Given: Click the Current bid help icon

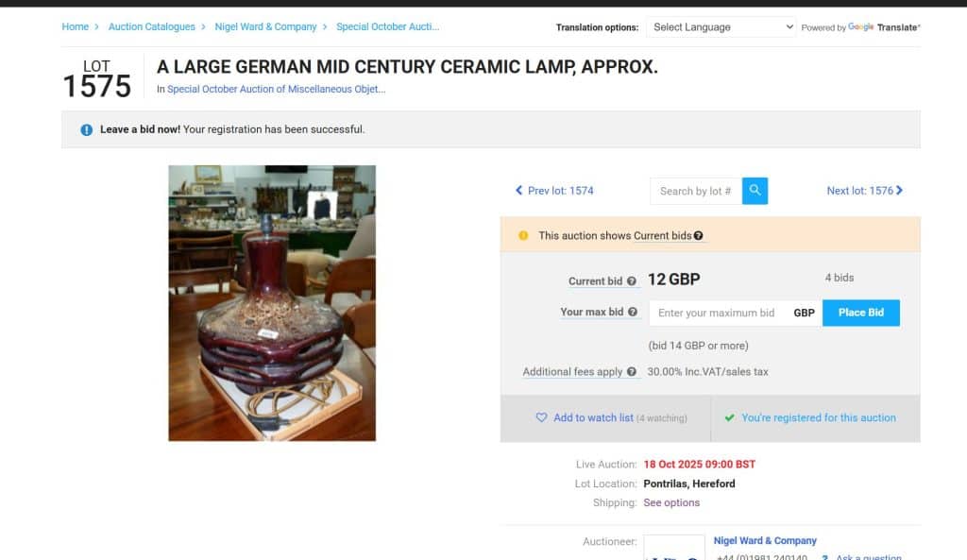Looking at the screenshot, I should click(x=632, y=281).
